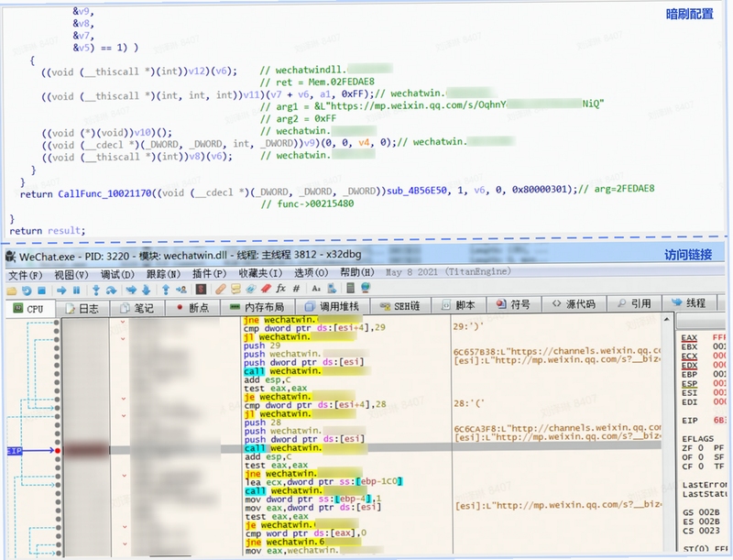
Task: Click the disassembly scrollbar up arrow
Action: click(x=667, y=320)
